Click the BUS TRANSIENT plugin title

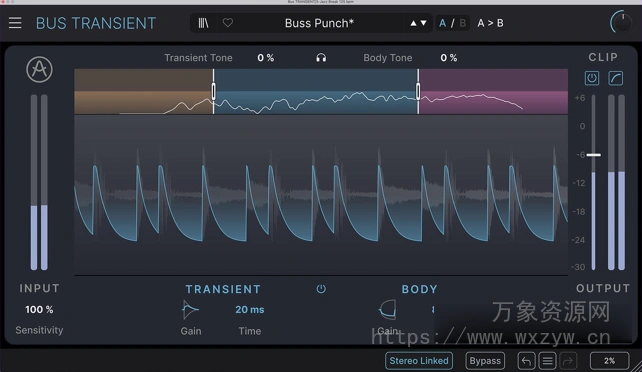coord(96,23)
